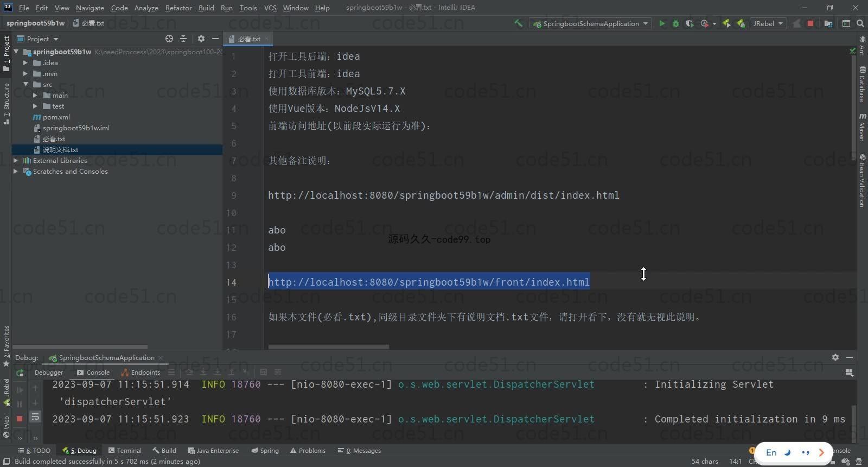Toggle the Ant side tool window
This screenshot has width=868, height=467.
(862, 46)
